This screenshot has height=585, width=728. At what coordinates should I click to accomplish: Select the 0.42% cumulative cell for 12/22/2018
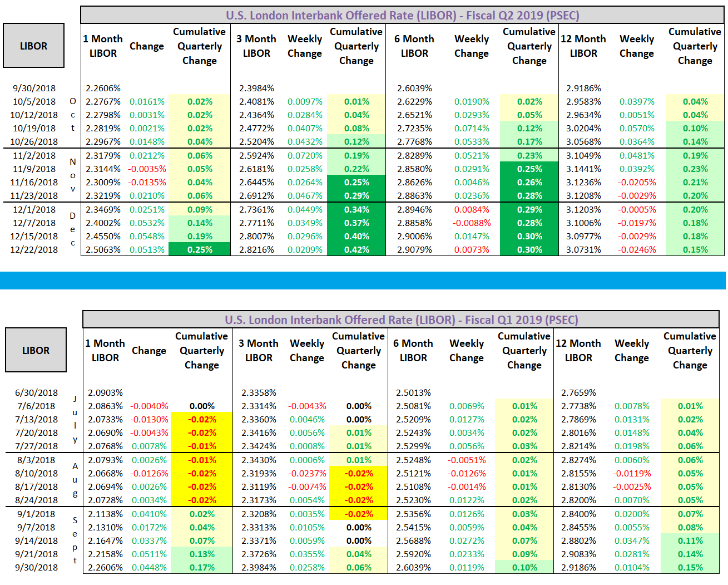[x=356, y=249]
